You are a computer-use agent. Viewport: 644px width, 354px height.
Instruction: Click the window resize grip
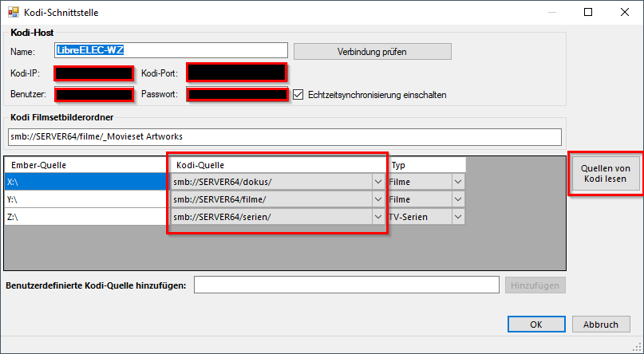coord(638,348)
